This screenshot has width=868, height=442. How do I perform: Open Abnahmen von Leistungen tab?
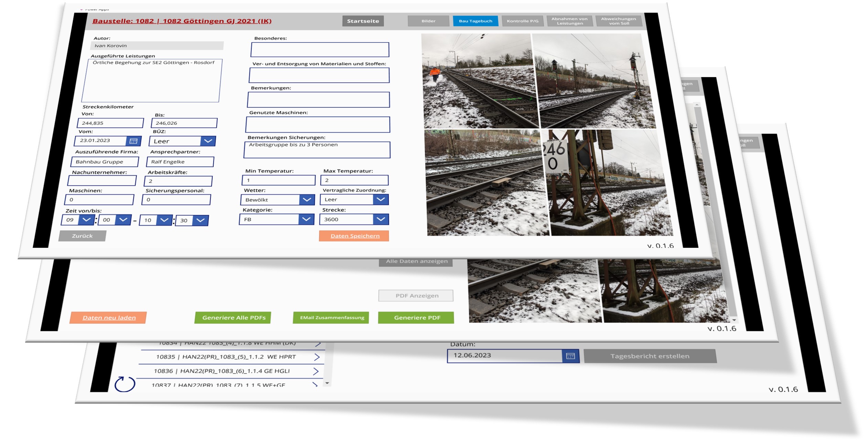(x=569, y=21)
